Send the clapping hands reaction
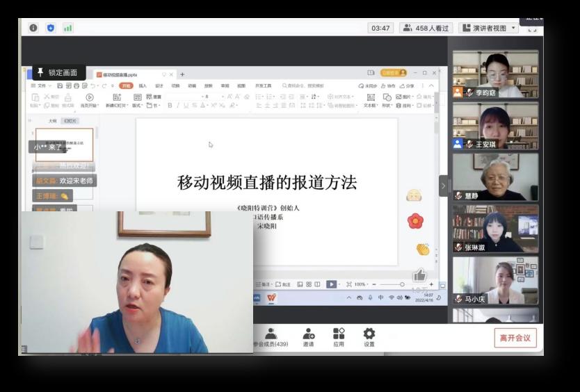This screenshot has width=580, height=392. point(422,249)
